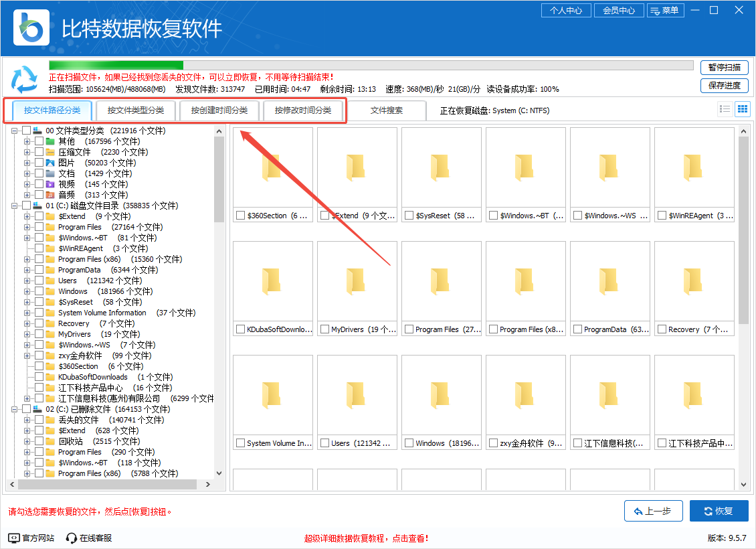Click the blue app logo icon

(x=31, y=27)
